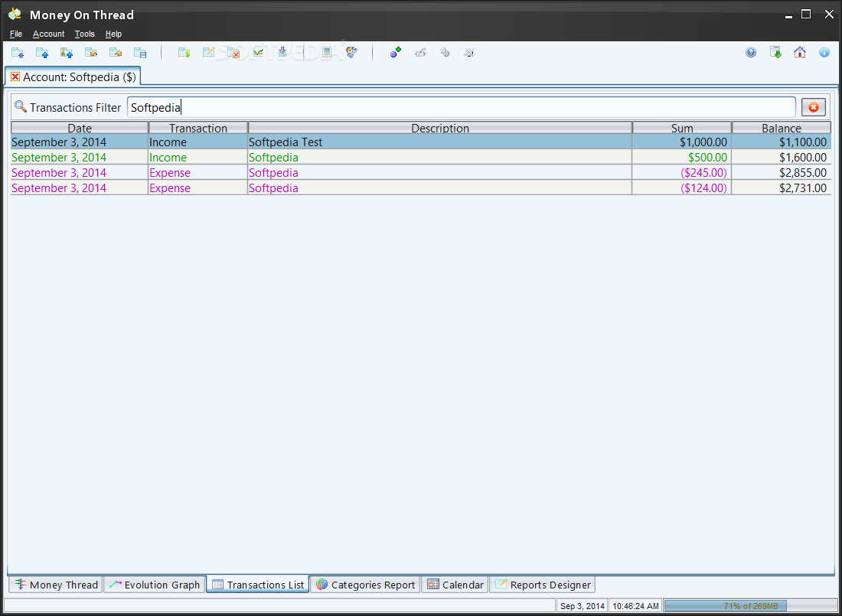Click the new account folder icon with blue star
The height and width of the screenshot is (616, 842).
[x=18, y=53]
